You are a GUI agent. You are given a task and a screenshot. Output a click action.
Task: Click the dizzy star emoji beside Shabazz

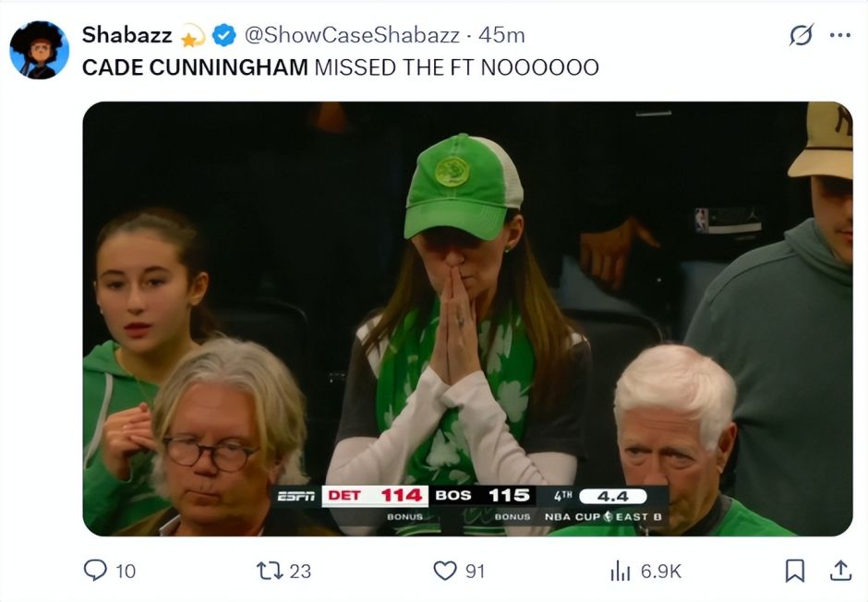193,36
